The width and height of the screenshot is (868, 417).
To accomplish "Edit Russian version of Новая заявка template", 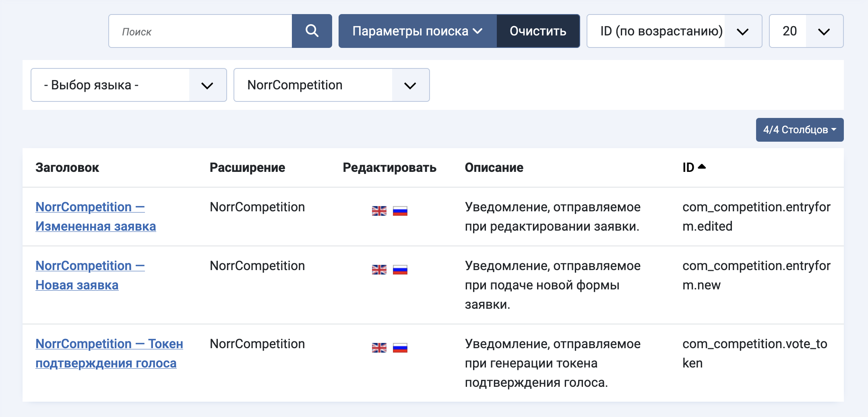I will coord(400,269).
